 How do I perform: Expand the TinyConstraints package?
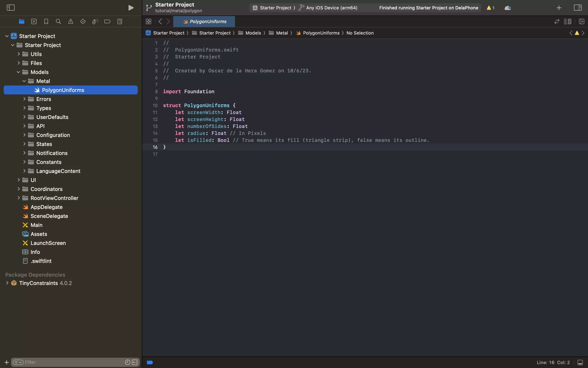(x=7, y=283)
